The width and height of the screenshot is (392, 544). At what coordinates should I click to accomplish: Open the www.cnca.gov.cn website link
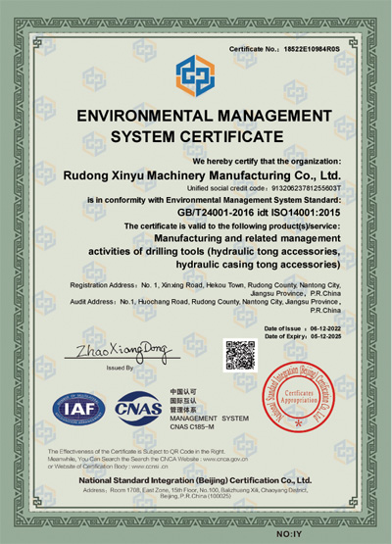225,459
